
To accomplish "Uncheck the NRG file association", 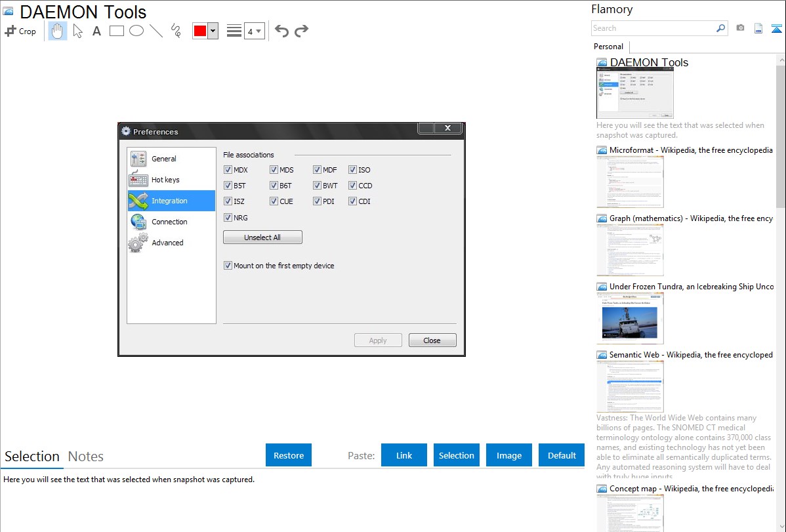I will point(228,218).
